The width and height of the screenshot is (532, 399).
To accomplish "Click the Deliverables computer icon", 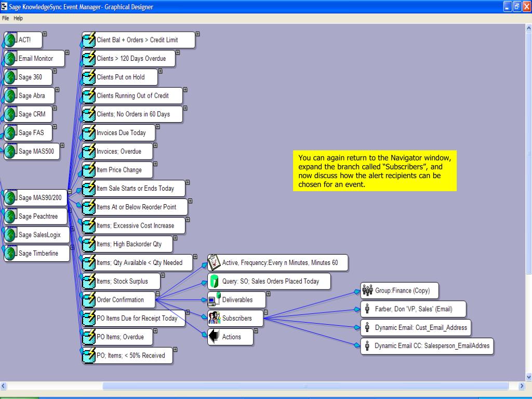I will point(214,299).
